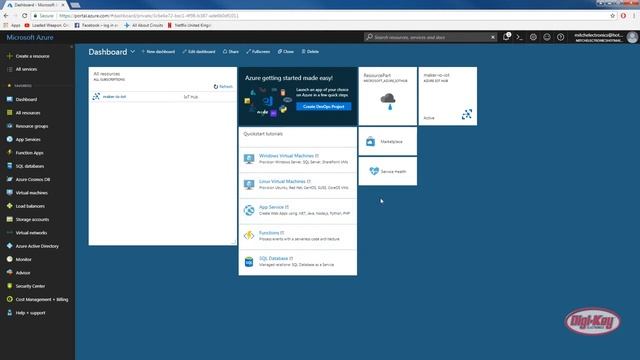Click Fullscreen in the dashboard toolbar
Screen dimensions: 640x360
point(258,52)
